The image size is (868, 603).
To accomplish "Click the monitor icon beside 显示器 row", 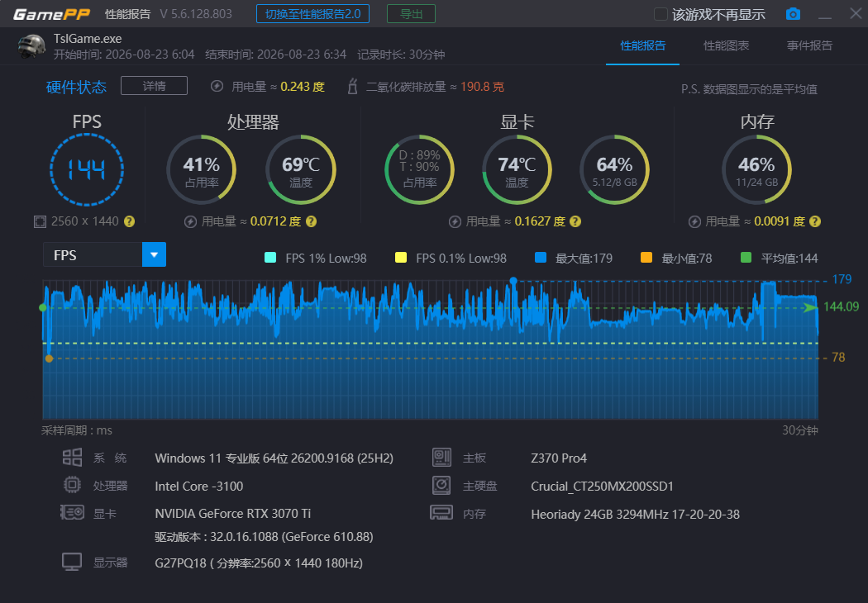I will click(x=72, y=562).
